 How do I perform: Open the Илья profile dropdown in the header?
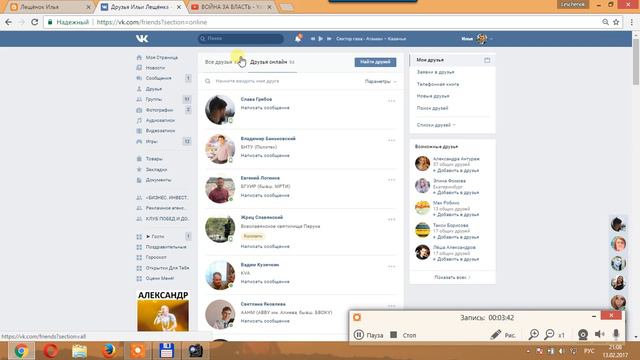[x=477, y=39]
